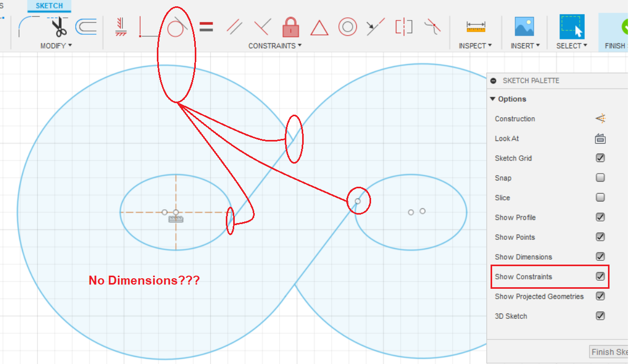Click the SKETCH PALETTE header title
Screen dimensions: 629x364
pyautogui.click(x=531, y=80)
